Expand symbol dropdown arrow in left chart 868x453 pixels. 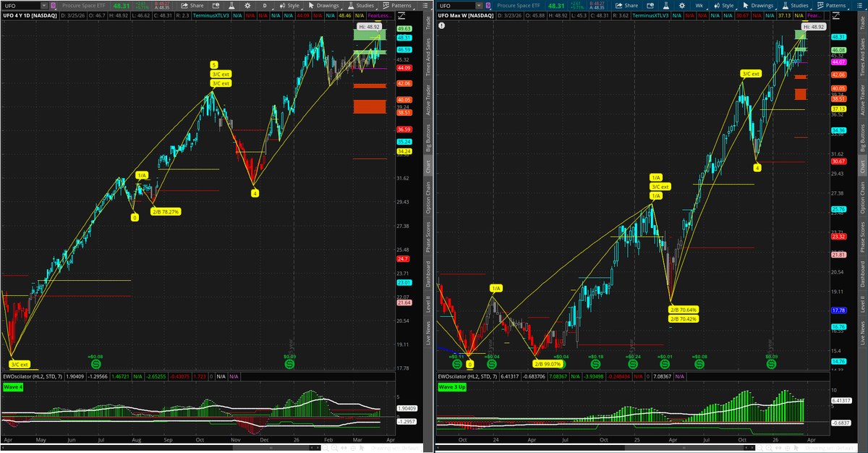44,6
